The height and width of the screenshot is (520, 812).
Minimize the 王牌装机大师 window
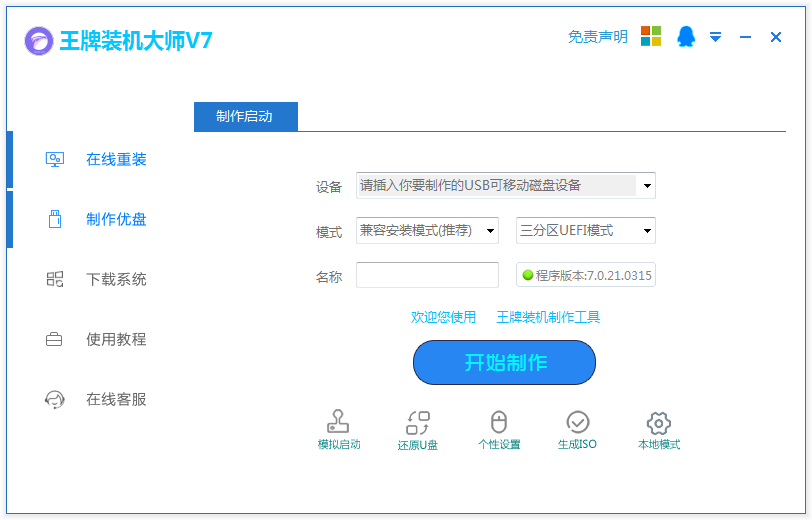745,37
